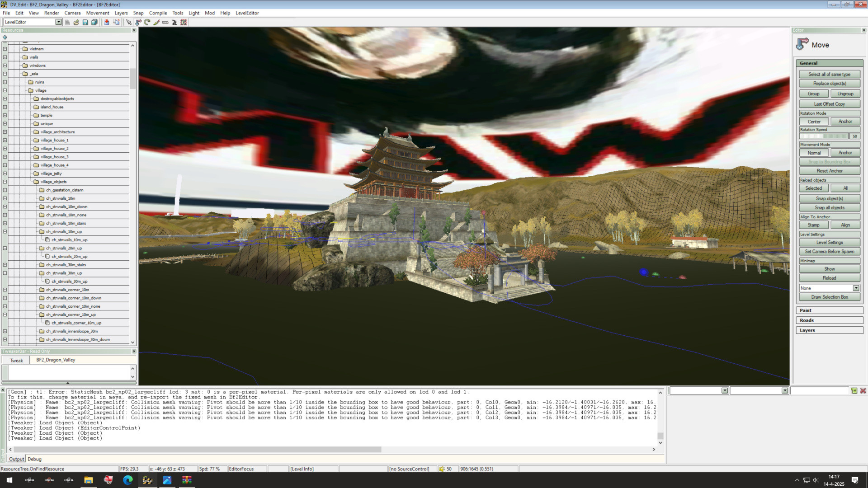Viewport: 868px width, 488px height.
Task: Toggle Rotation Mode to Center
Action: pos(814,121)
